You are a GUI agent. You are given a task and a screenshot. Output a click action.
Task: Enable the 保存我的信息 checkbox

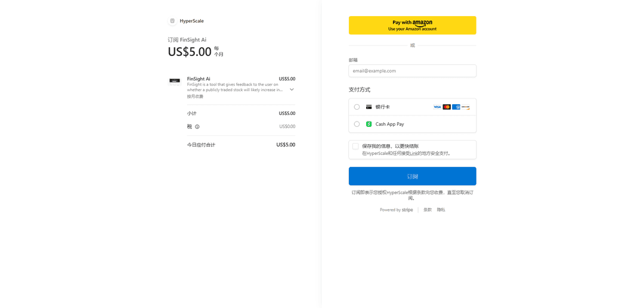355,147
